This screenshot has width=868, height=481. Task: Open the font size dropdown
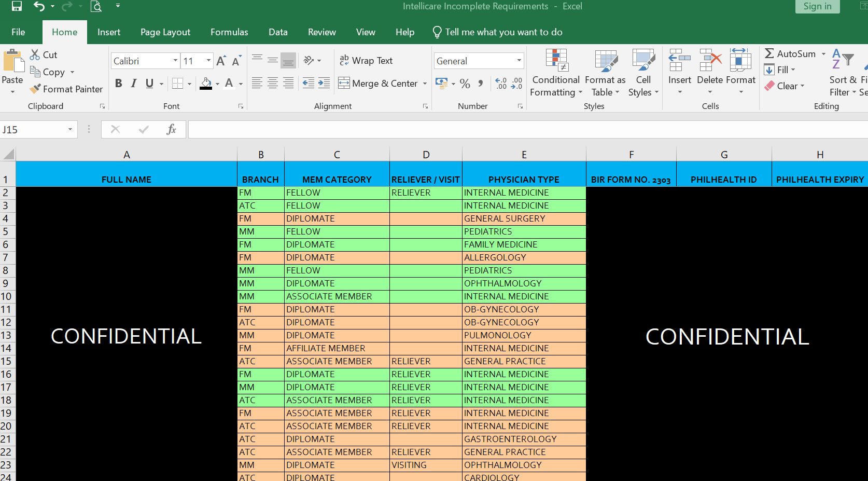[x=208, y=61]
